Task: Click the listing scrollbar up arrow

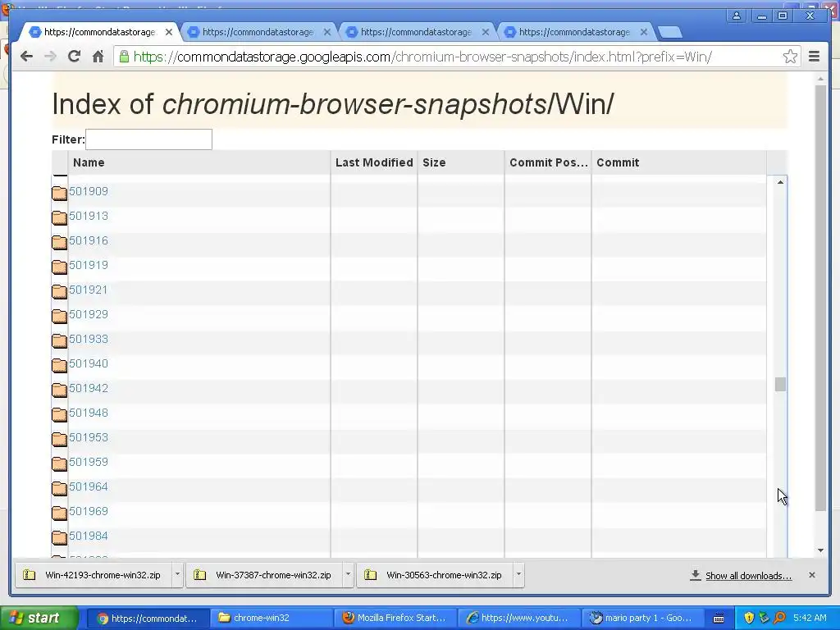Action: click(780, 182)
